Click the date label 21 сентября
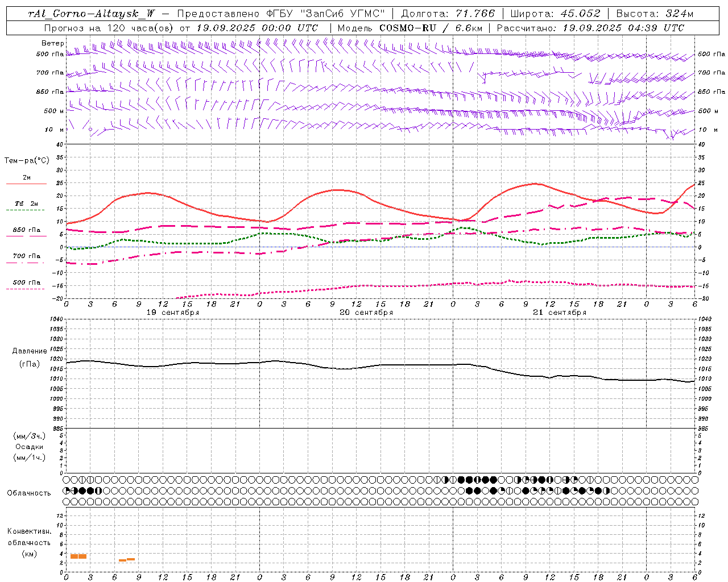Image resolution: width=728 pixels, height=582 pixels. point(560,313)
